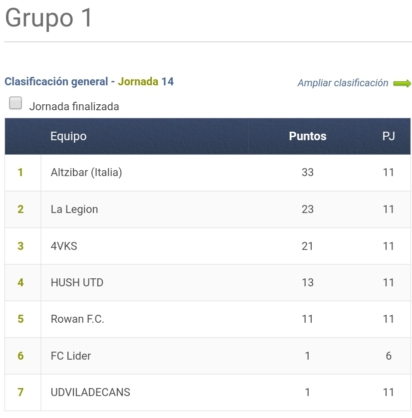The image size is (412, 418).
Task: Open team Altzibar (Italia)
Action: click(x=86, y=172)
